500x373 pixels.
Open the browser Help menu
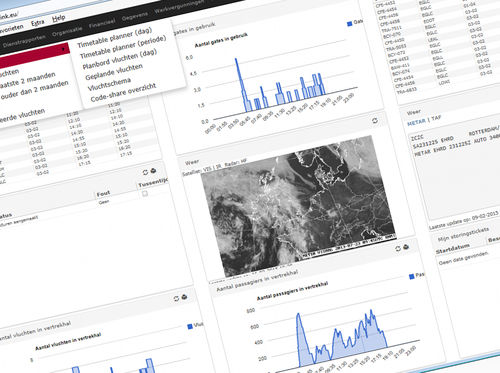coord(59,18)
